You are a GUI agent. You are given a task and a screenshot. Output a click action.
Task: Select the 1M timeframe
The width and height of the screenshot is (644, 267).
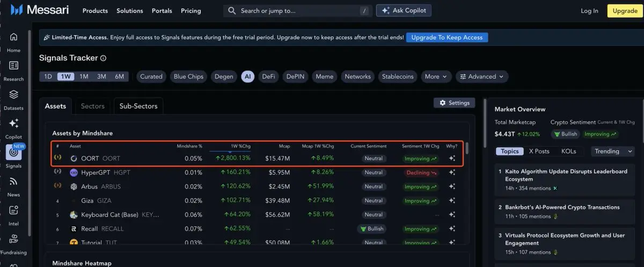(x=84, y=76)
